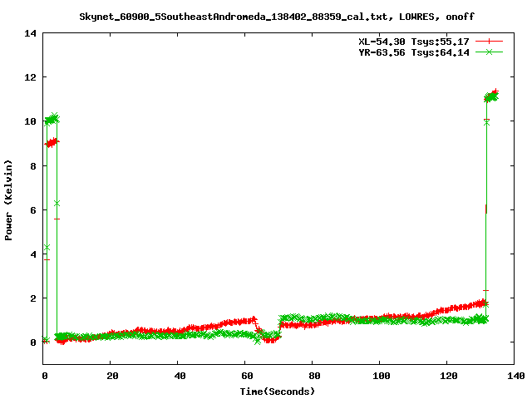Click the green YR legend line sample

pyautogui.click(x=489, y=52)
